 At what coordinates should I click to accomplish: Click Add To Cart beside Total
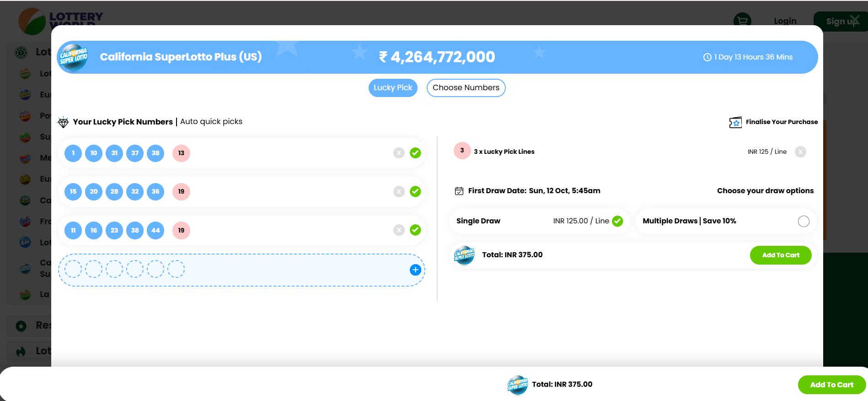[780, 255]
